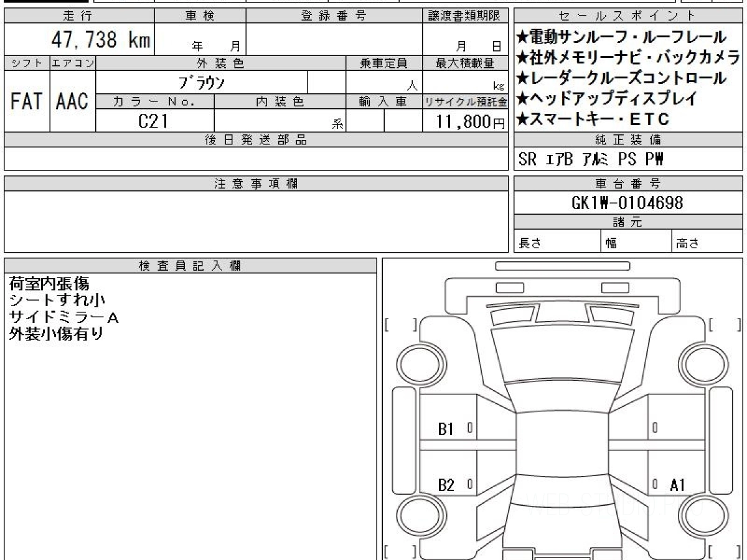The width and height of the screenshot is (747, 560).
Task: Select the line ★スマートキー・ETC
Action: click(x=593, y=119)
